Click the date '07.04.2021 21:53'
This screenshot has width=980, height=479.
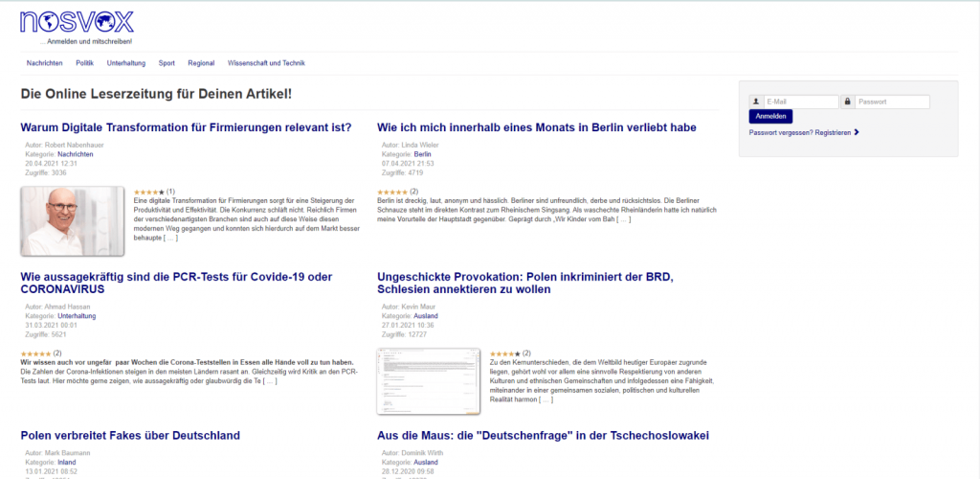click(408, 163)
